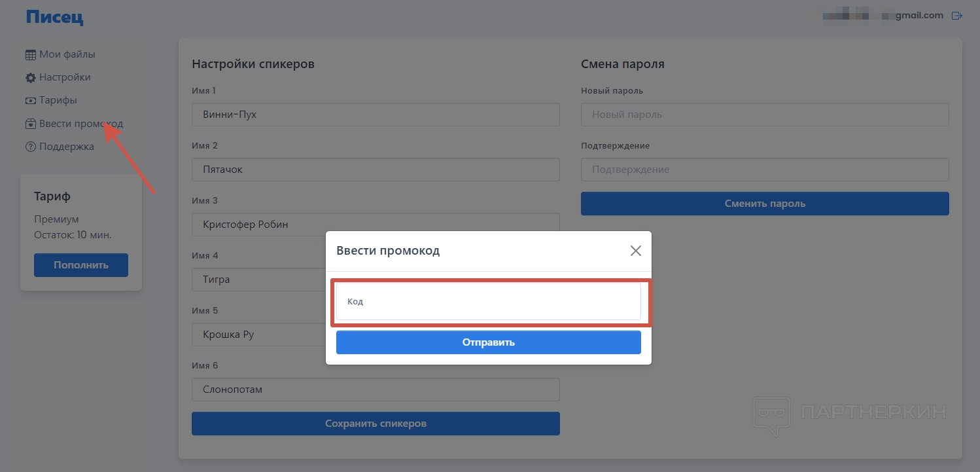The height and width of the screenshot is (472, 980).
Task: Click Сохранить спикеров button
Action: click(376, 424)
